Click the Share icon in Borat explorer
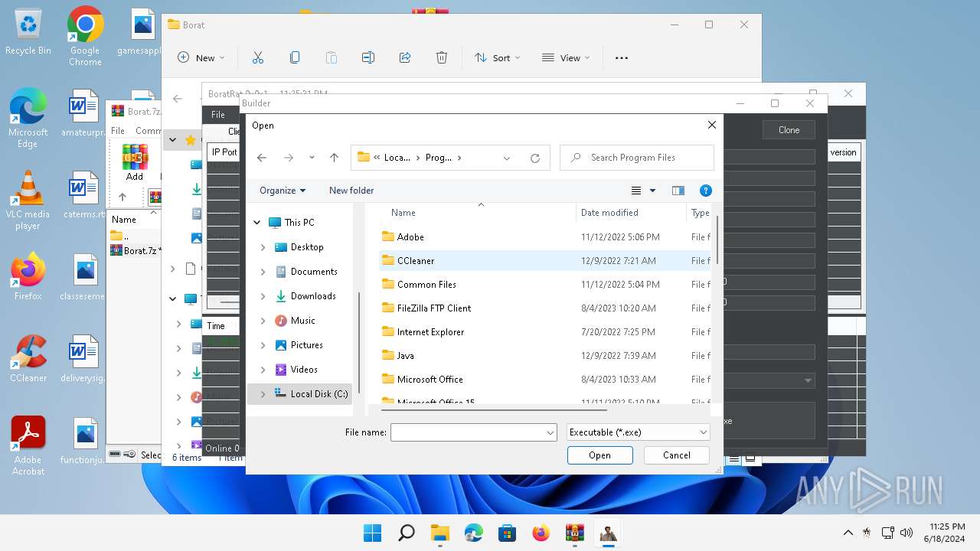The image size is (980, 551). [x=405, y=57]
